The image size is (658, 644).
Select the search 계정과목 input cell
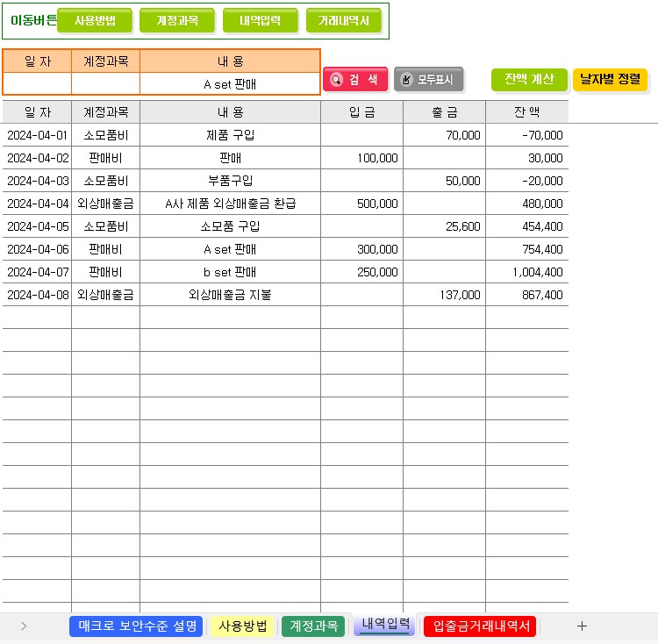106,84
